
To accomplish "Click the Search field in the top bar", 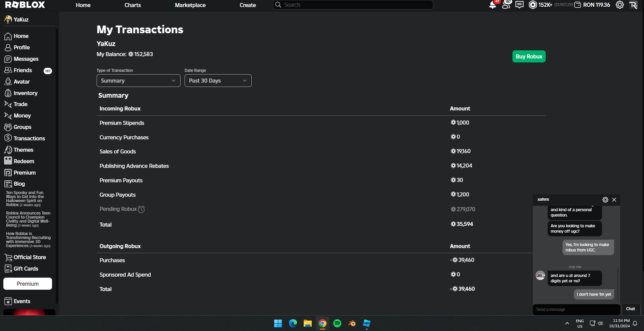I will (x=353, y=5).
